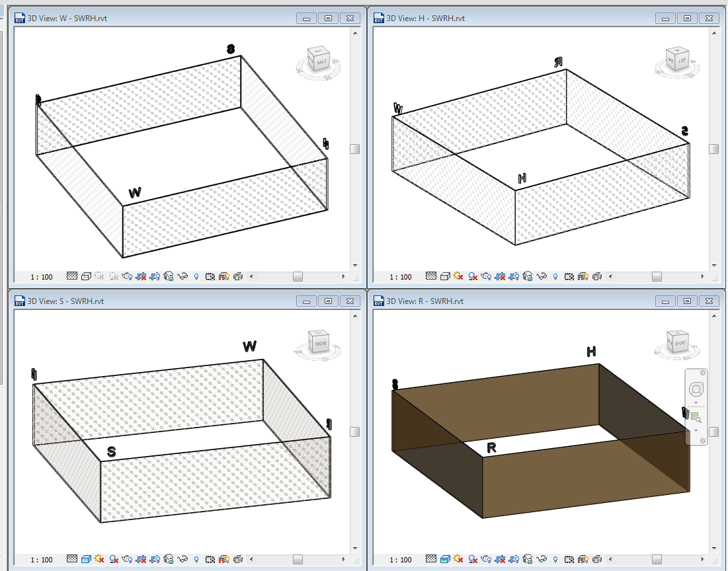Show Analytical Model in R view
The width and height of the screenshot is (728, 571).
coord(583,559)
